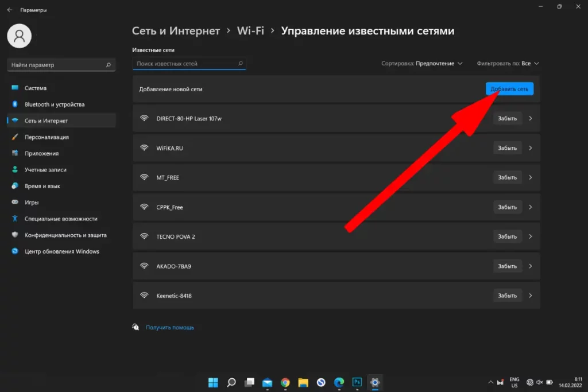588x392 pixels.
Task: Forget the MT_FREE network
Action: [x=508, y=177]
